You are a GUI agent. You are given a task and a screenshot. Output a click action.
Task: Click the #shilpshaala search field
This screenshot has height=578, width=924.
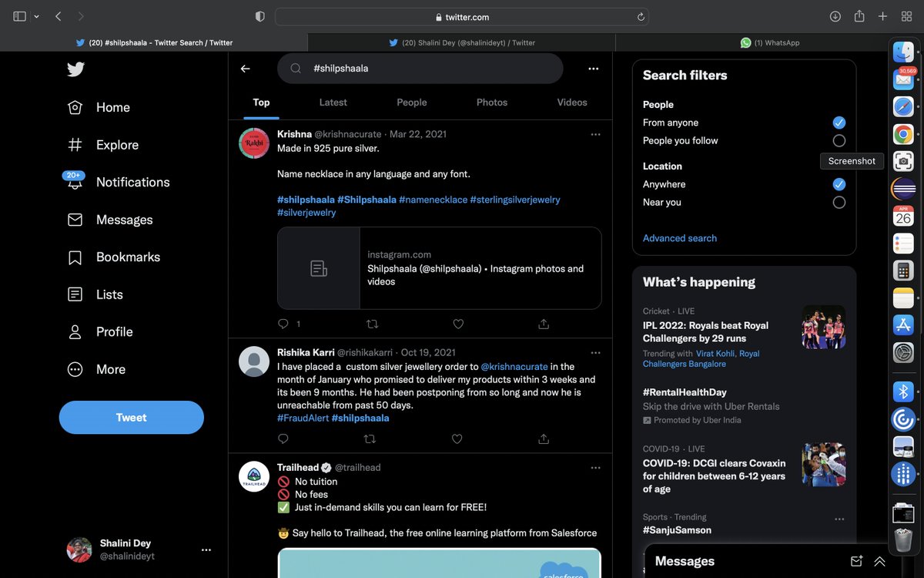420,69
